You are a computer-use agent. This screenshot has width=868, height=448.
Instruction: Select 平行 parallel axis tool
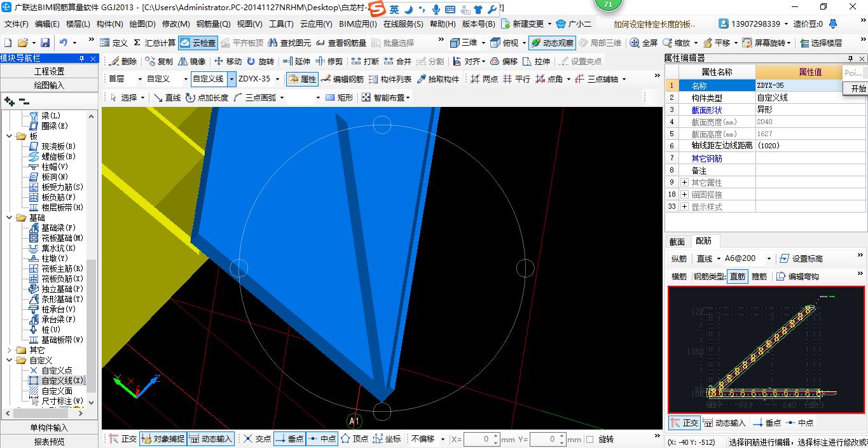(516, 80)
